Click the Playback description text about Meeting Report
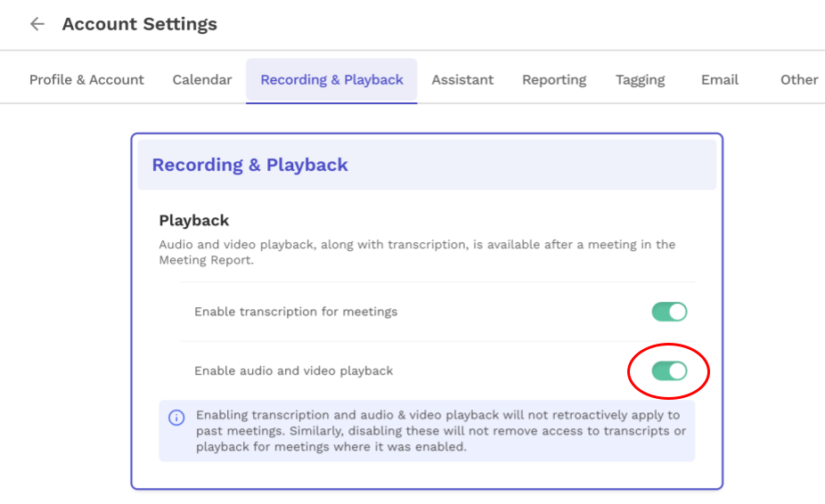 [x=417, y=252]
